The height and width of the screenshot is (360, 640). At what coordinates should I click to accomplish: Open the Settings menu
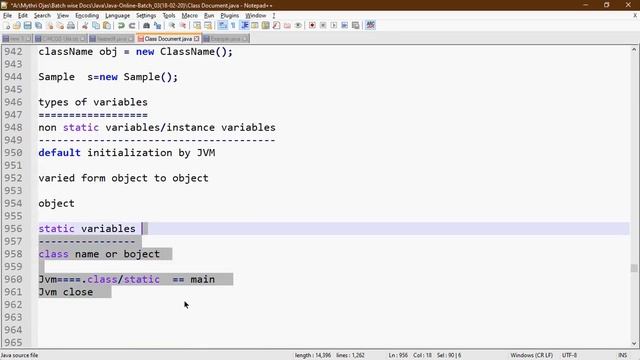[146, 16]
